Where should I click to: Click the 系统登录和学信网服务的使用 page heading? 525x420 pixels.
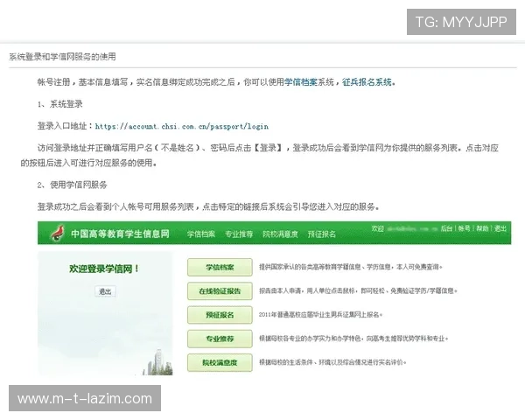click(x=63, y=57)
